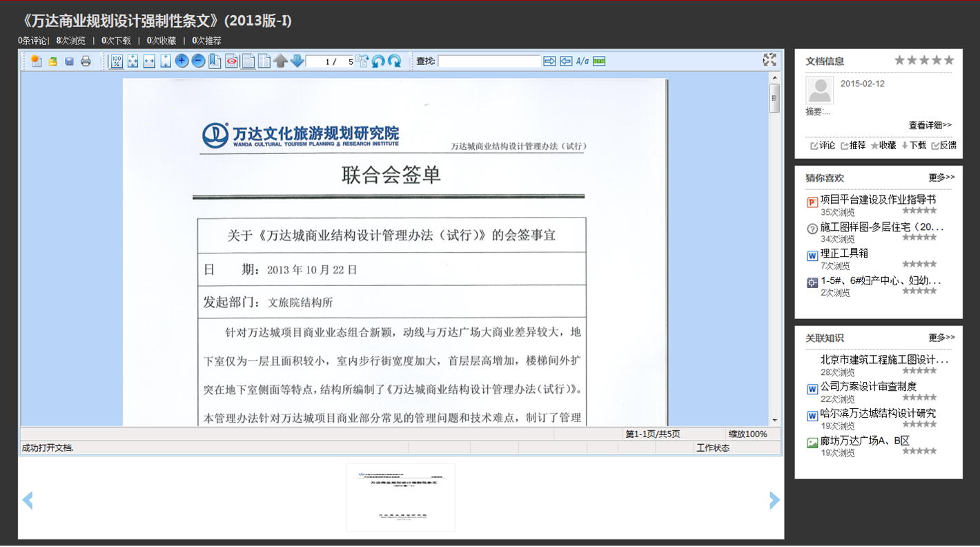The height and width of the screenshot is (547, 980).
Task: Click the document viewer scroll up arrow
Action: pyautogui.click(x=774, y=77)
